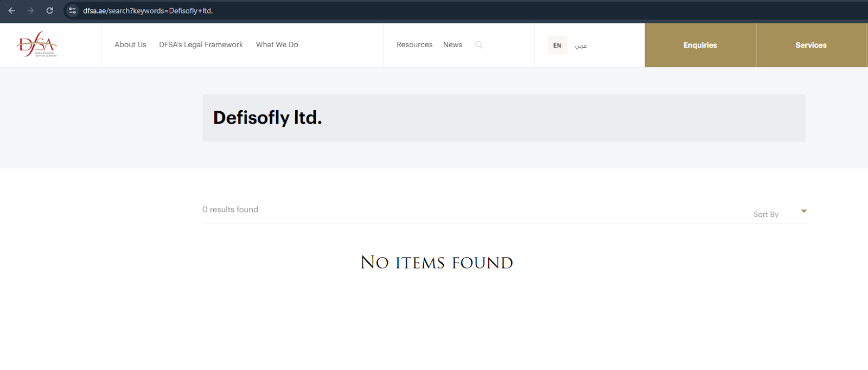Open the search magnifier icon in navigation
This screenshot has height=370, width=868.
tap(479, 45)
